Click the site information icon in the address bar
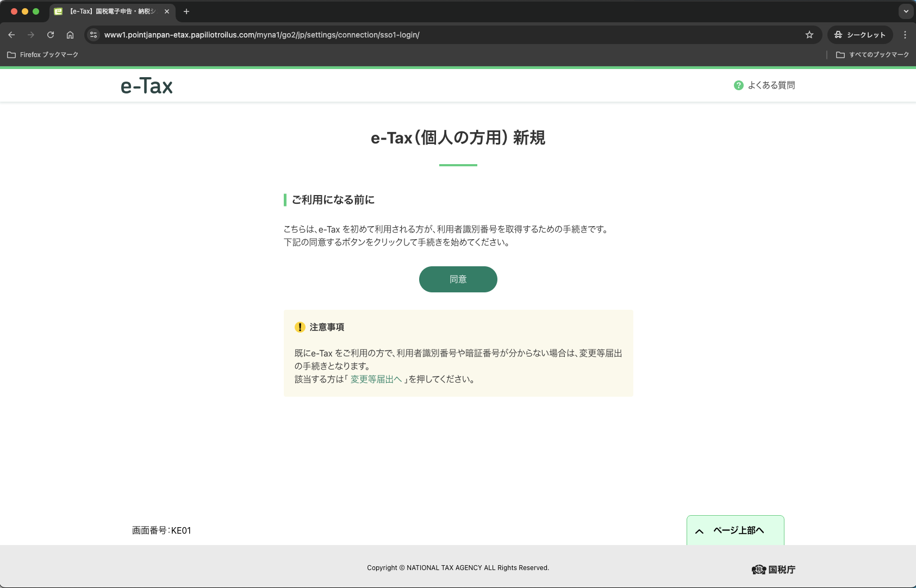 point(94,34)
